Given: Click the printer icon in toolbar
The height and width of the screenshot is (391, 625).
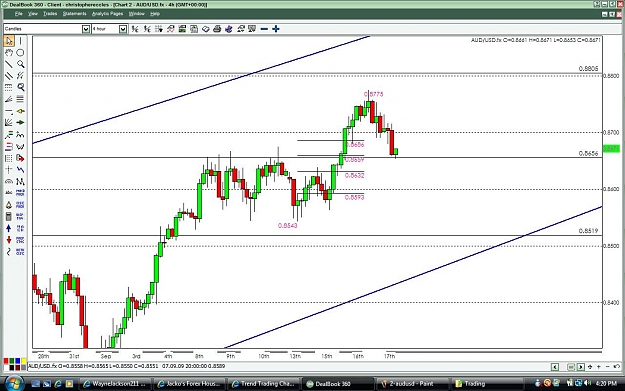Looking at the screenshot, I should 217,29.
